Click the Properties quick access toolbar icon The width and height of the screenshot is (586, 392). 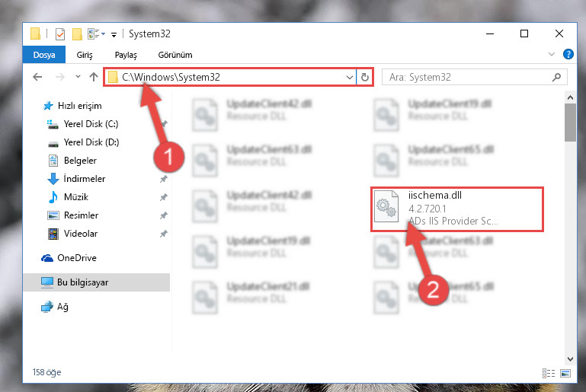[59, 34]
